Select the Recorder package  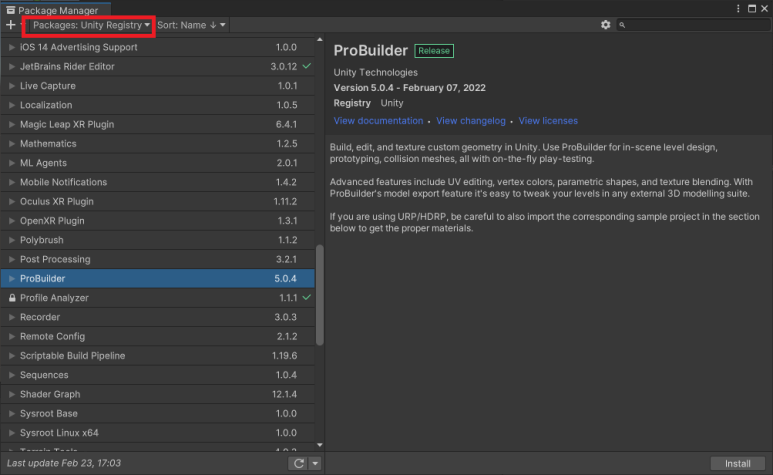(x=158, y=317)
